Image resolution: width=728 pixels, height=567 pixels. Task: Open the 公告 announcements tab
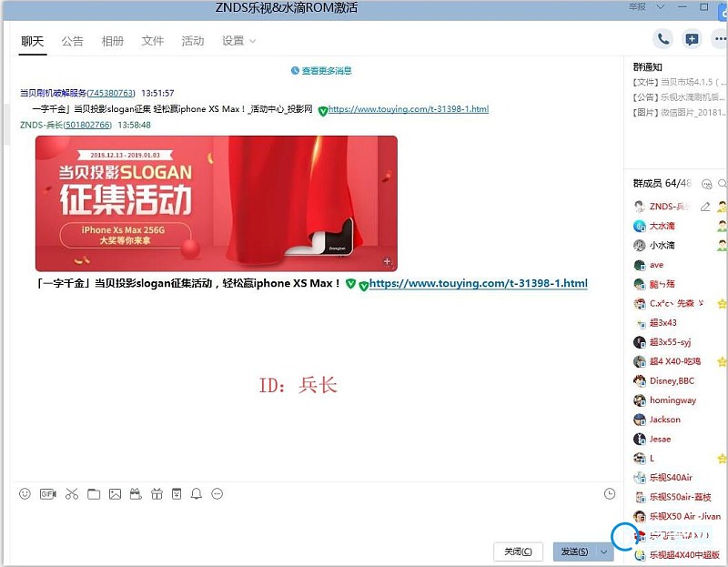pyautogui.click(x=73, y=41)
